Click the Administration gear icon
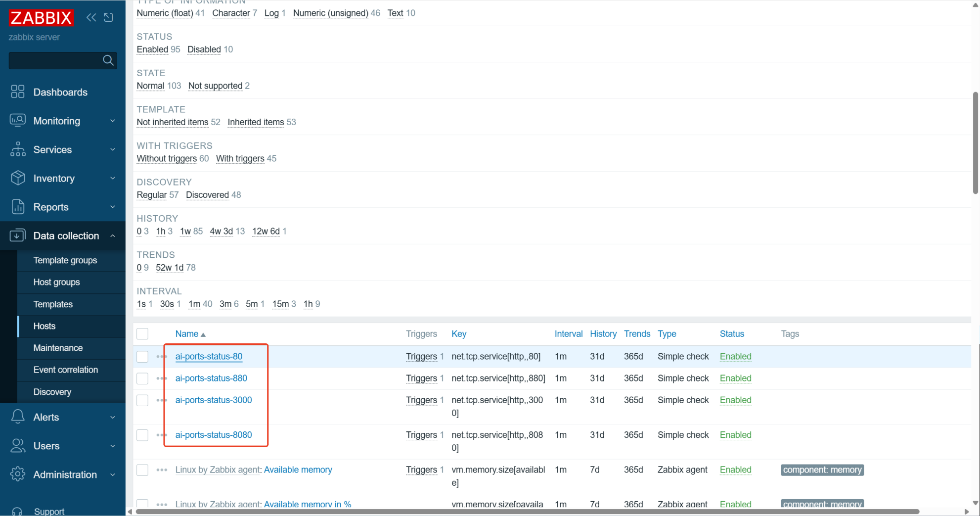This screenshot has width=980, height=516. coord(18,474)
